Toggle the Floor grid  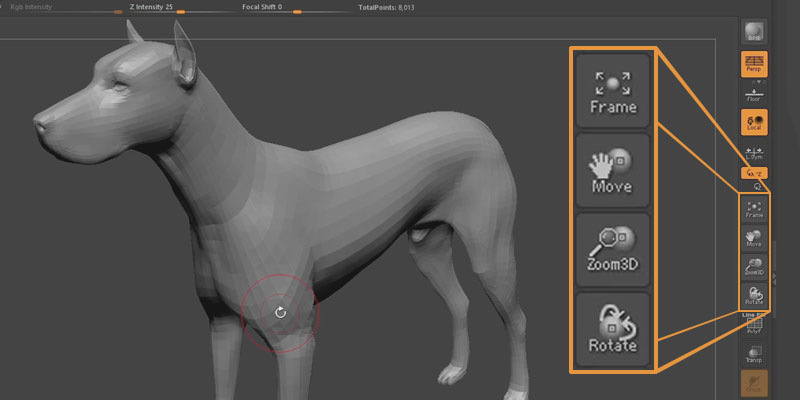point(754,94)
